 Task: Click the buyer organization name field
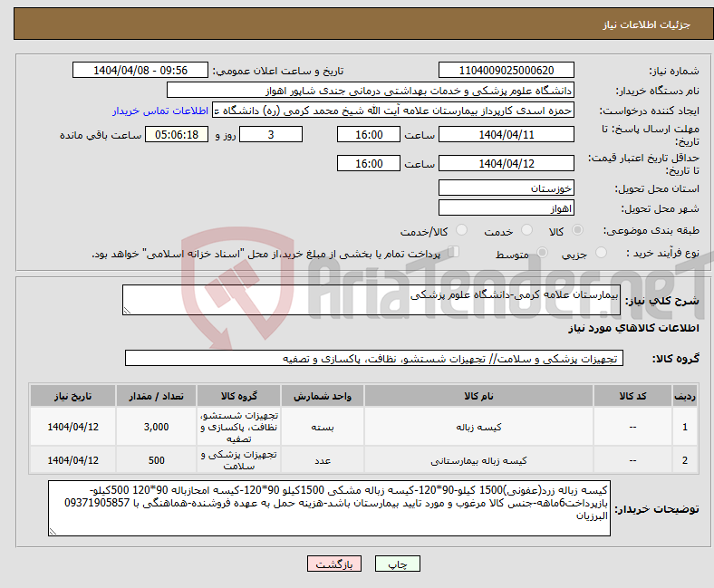(x=371, y=91)
